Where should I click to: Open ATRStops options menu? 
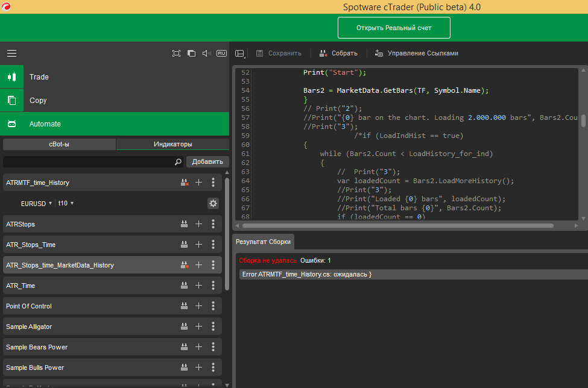(x=213, y=224)
